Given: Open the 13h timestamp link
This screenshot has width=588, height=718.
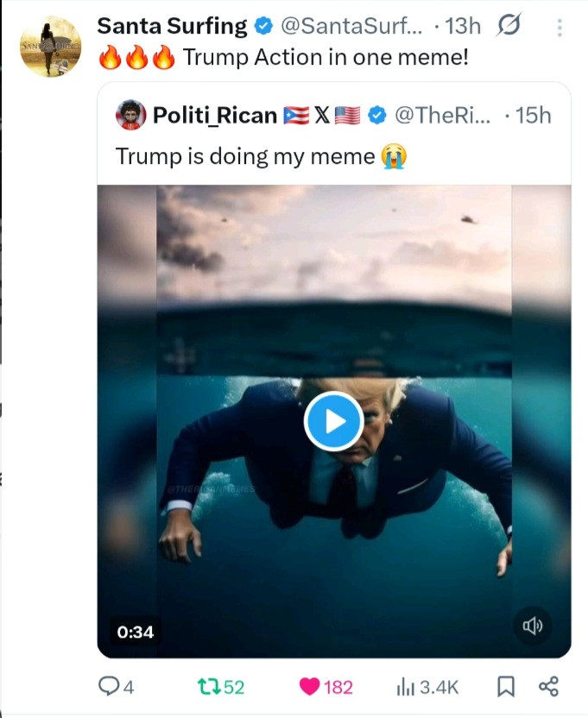Looking at the screenshot, I should (x=462, y=27).
